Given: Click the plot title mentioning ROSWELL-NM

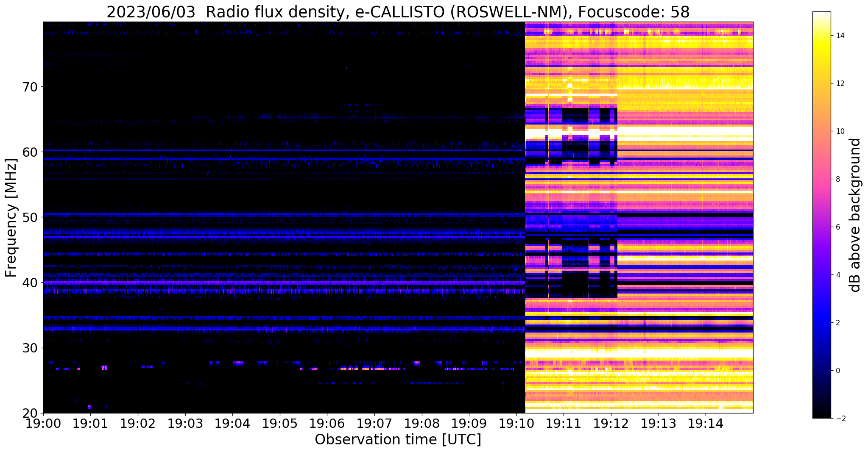Looking at the screenshot, I should click(398, 11).
